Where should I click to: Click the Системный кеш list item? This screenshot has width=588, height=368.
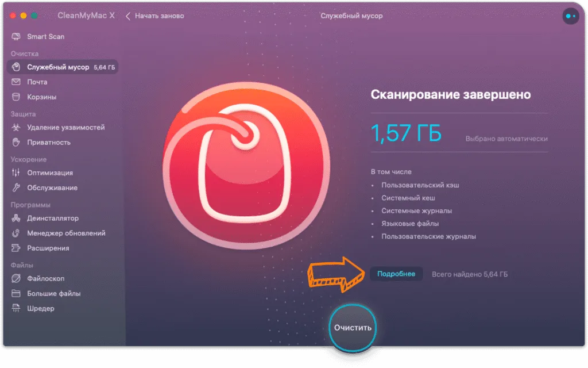(408, 198)
